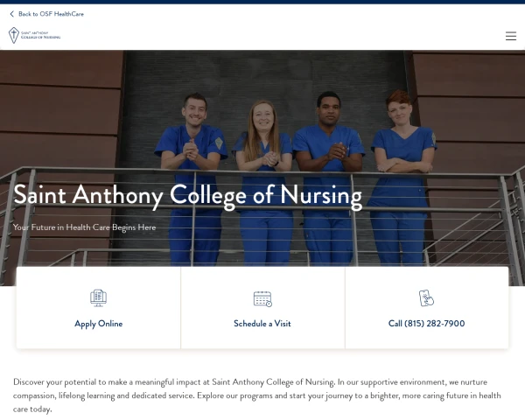525x420 pixels.
Task: Click the Saint Anthony College of Nursing logo
Action: [x=34, y=35]
